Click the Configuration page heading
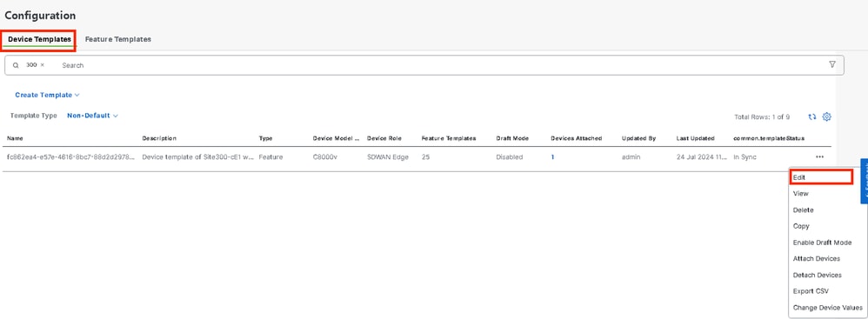Viewport: 868px width, 319px height. click(x=40, y=16)
